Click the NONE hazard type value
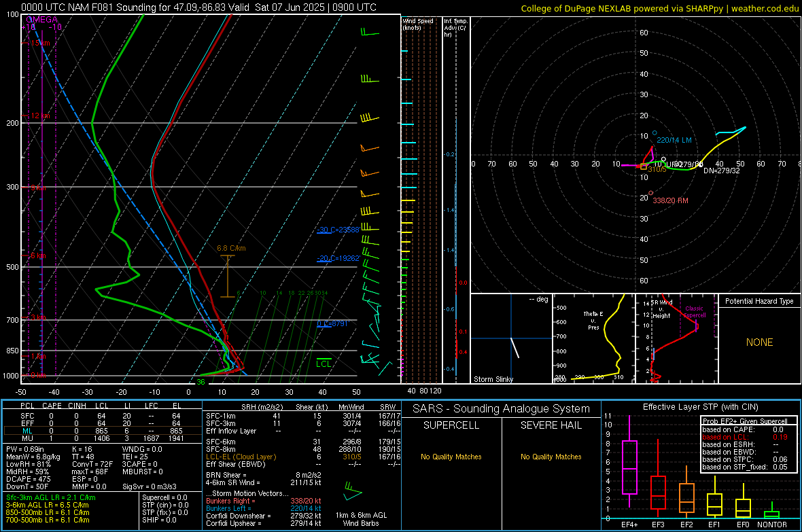The image size is (802, 532). point(759,342)
